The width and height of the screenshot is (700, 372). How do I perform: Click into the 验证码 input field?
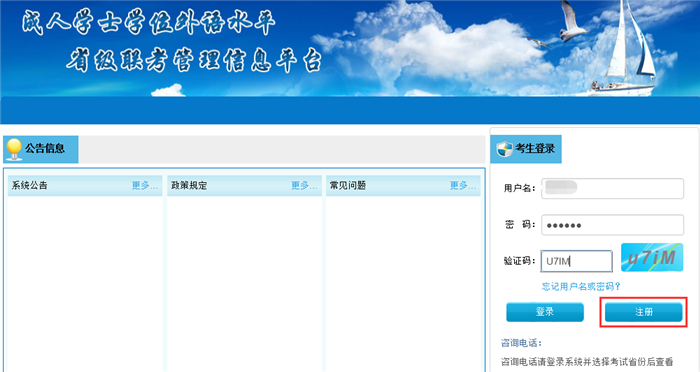[576, 261]
